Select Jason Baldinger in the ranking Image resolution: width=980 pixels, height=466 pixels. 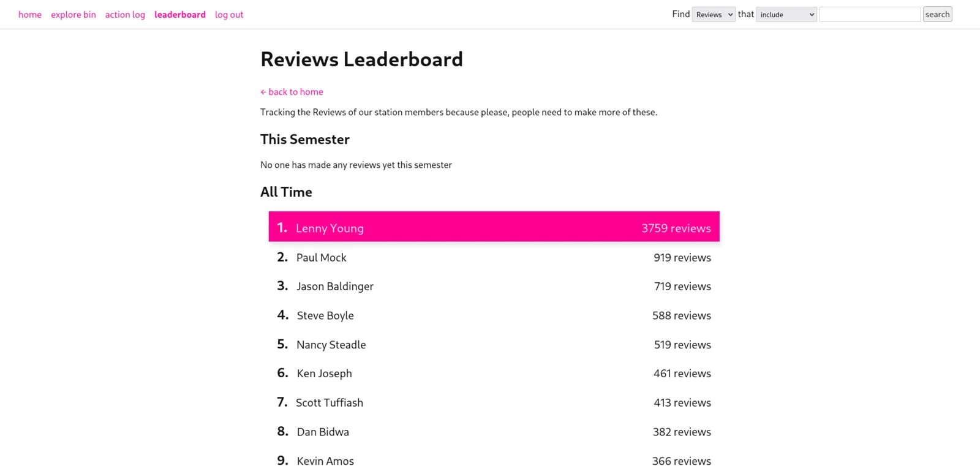(x=494, y=287)
